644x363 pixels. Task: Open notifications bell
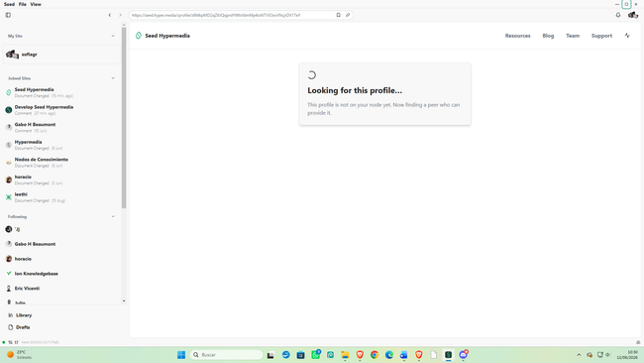tap(618, 15)
